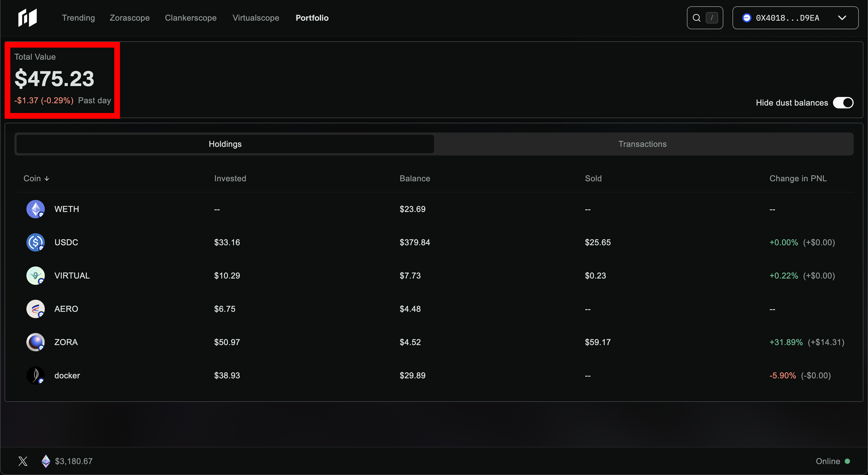The height and width of the screenshot is (475, 868).
Task: Click the docker token icon
Action: click(35, 375)
